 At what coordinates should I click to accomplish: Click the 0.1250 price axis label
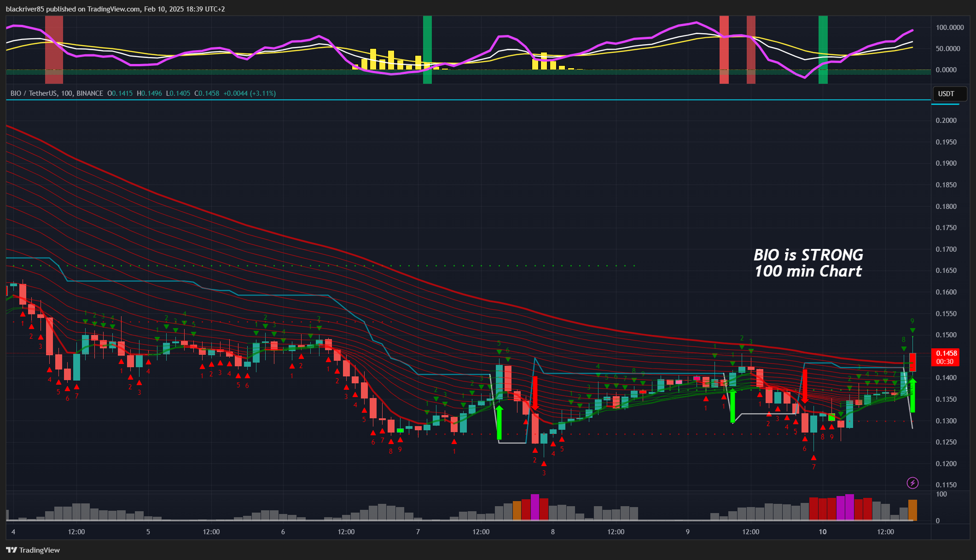point(946,442)
